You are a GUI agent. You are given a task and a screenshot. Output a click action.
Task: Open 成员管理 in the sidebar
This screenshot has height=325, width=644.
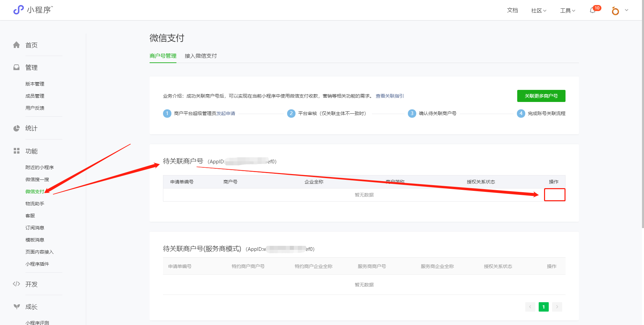click(x=35, y=96)
